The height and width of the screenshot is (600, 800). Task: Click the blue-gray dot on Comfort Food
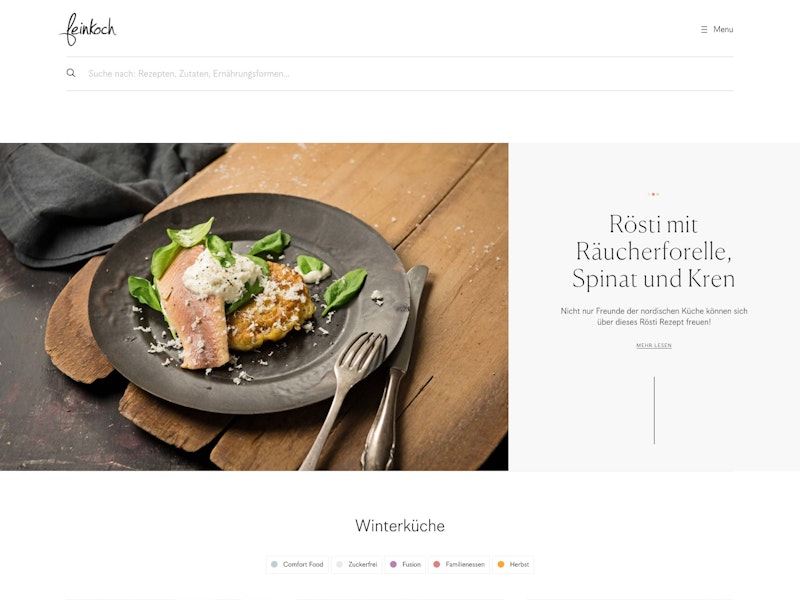coord(274,564)
